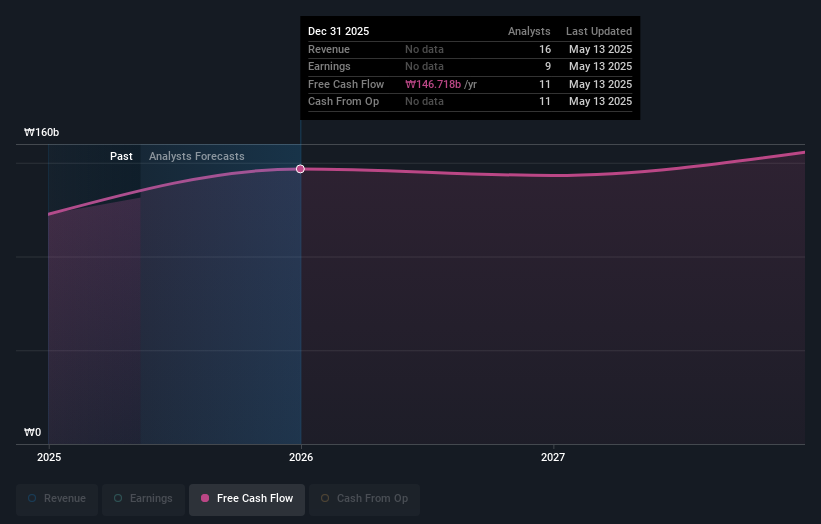The height and width of the screenshot is (524, 821).
Task: Enable the Cash From Op series
Action: tap(364, 498)
